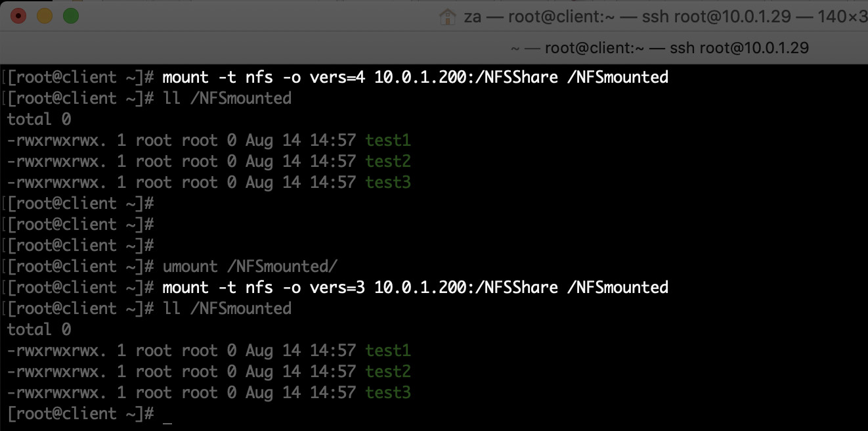This screenshot has height=431, width=868.
Task: Click the house proxy icon in the title bar
Action: point(448,16)
